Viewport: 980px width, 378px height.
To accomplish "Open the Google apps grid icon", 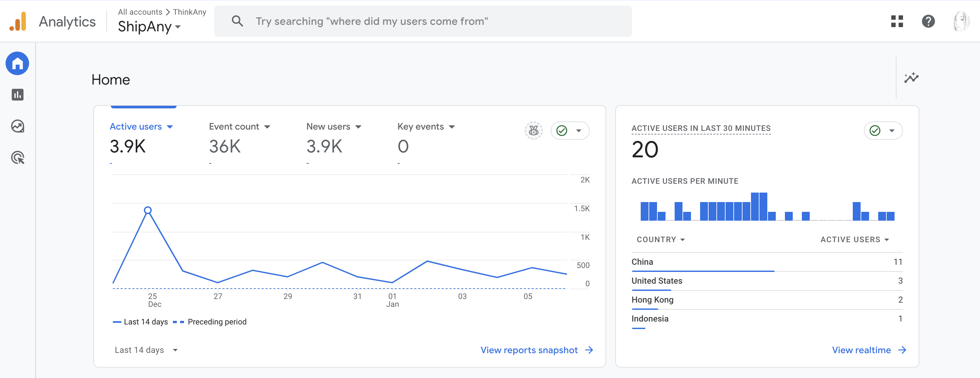I will (x=897, y=21).
